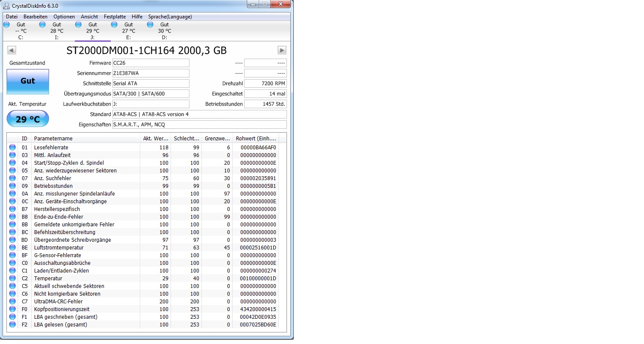
Task: Click the Übertragungsmodus field SATA/300 | SATA/600
Action: [x=151, y=94]
